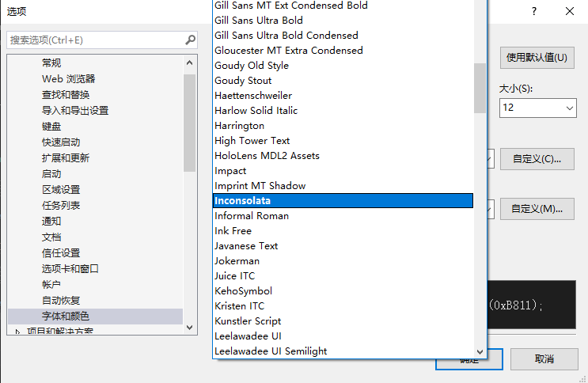Image resolution: width=588 pixels, height=383 pixels.
Task: Close the options dialog
Action: (570, 11)
